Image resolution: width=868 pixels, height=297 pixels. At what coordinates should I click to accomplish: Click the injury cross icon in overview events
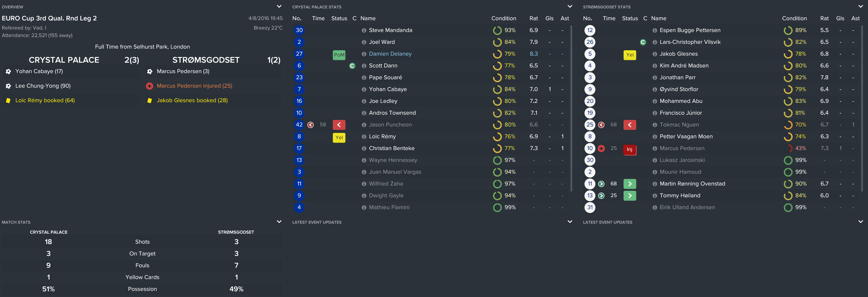[x=150, y=86]
